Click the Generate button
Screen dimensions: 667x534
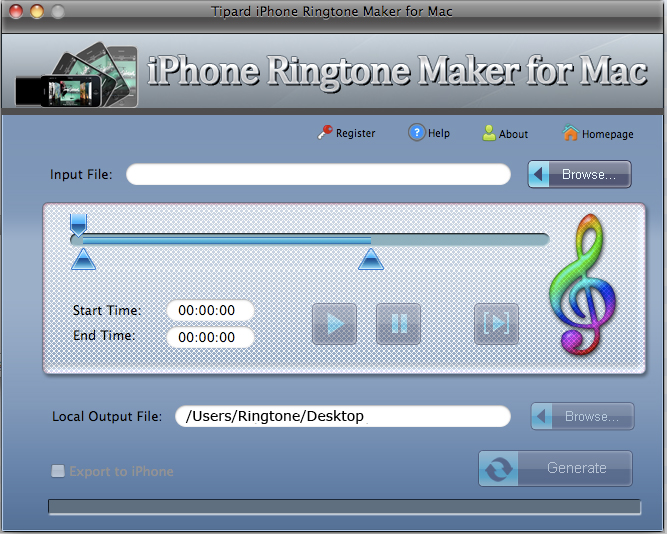tap(555, 468)
